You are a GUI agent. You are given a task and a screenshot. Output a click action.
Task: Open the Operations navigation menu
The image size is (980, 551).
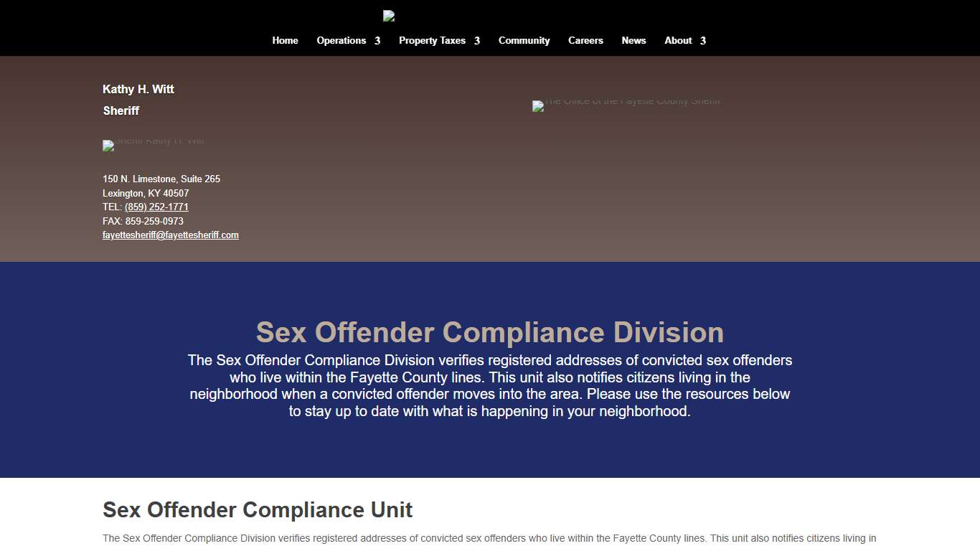pyautogui.click(x=341, y=41)
